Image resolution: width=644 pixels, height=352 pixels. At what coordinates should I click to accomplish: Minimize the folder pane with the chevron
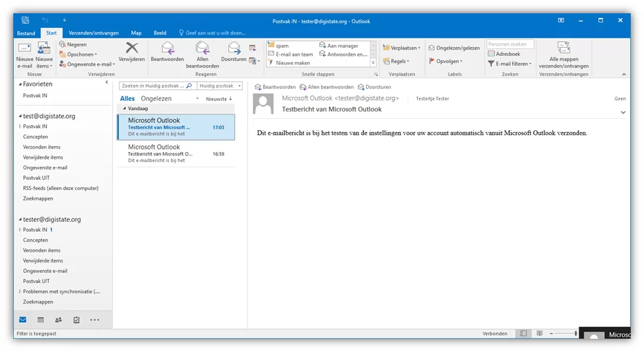coord(107,82)
